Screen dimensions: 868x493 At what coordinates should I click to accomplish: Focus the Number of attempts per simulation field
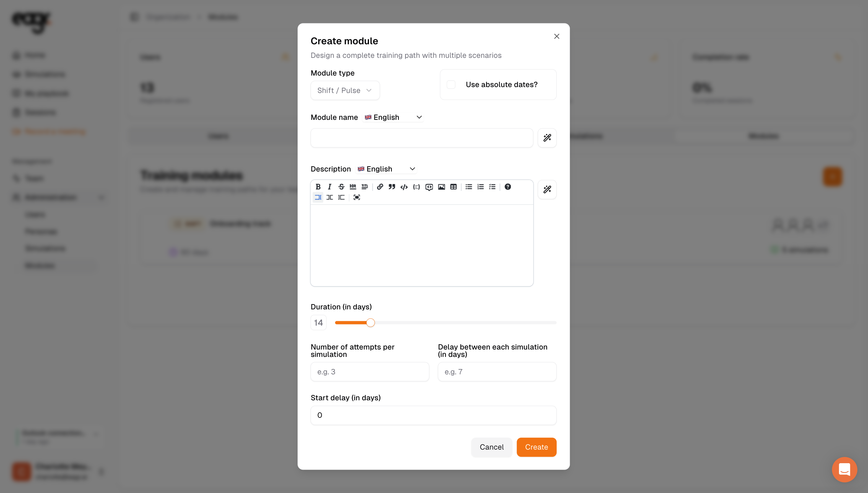click(370, 372)
